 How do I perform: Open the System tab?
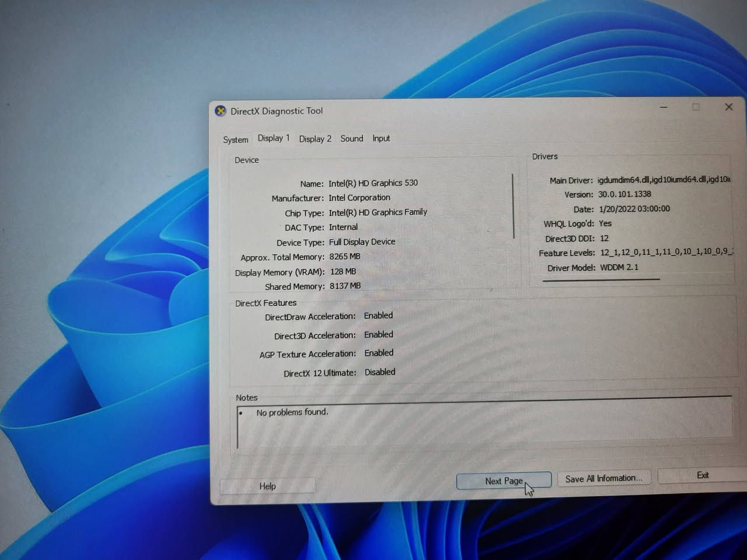point(236,139)
